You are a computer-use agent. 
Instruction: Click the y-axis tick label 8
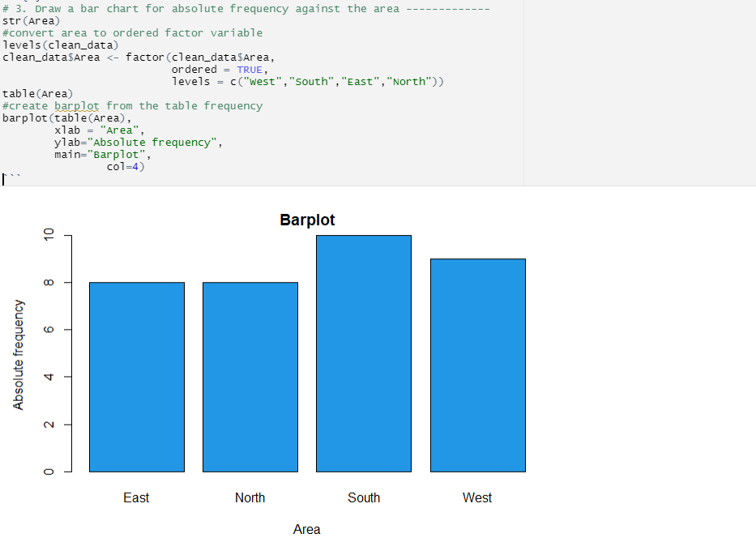49,282
